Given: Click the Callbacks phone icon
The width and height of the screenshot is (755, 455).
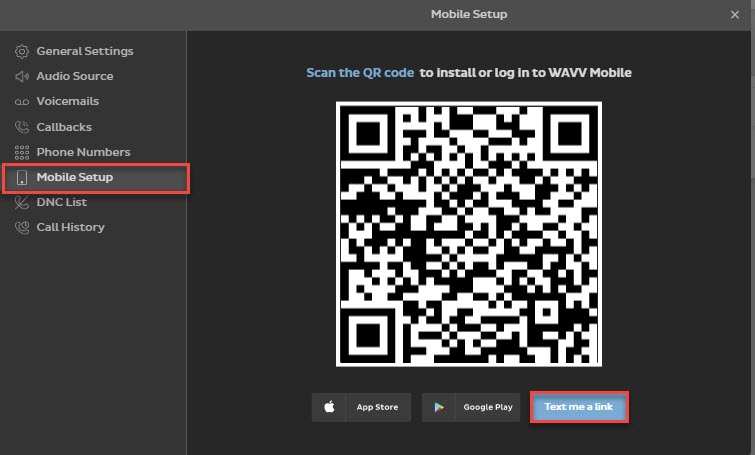Looking at the screenshot, I should (21, 127).
